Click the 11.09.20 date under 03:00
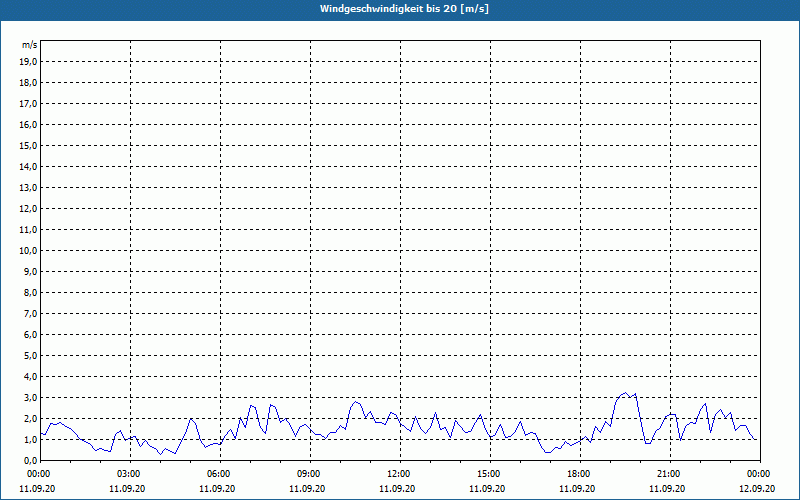The height and width of the screenshot is (500, 800). [127, 489]
